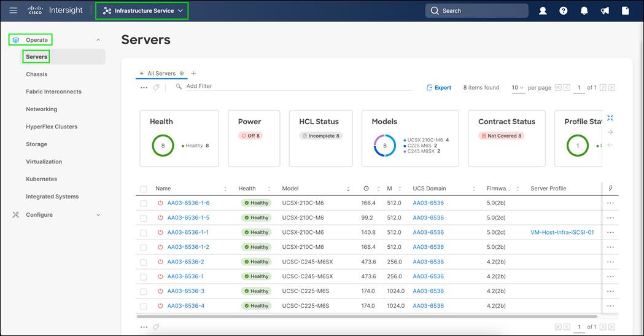
Task: Open the Infrastructure Service dropdown
Action: (x=142, y=10)
